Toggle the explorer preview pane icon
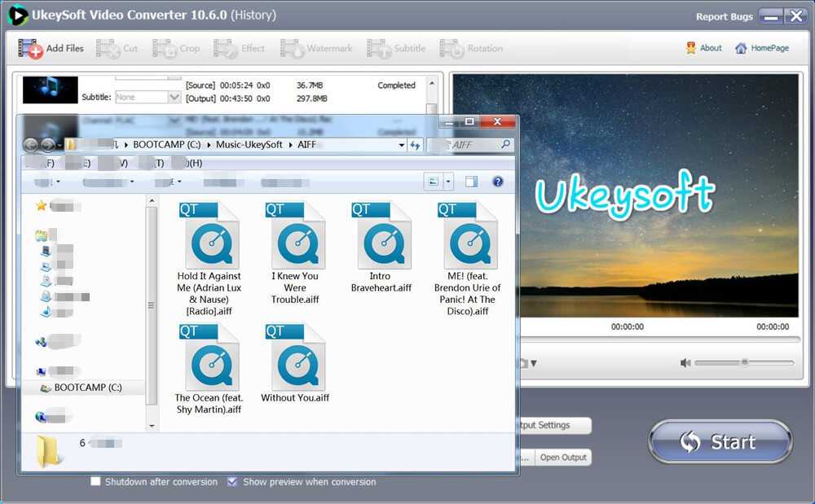This screenshot has height=504, width=815. point(471,182)
